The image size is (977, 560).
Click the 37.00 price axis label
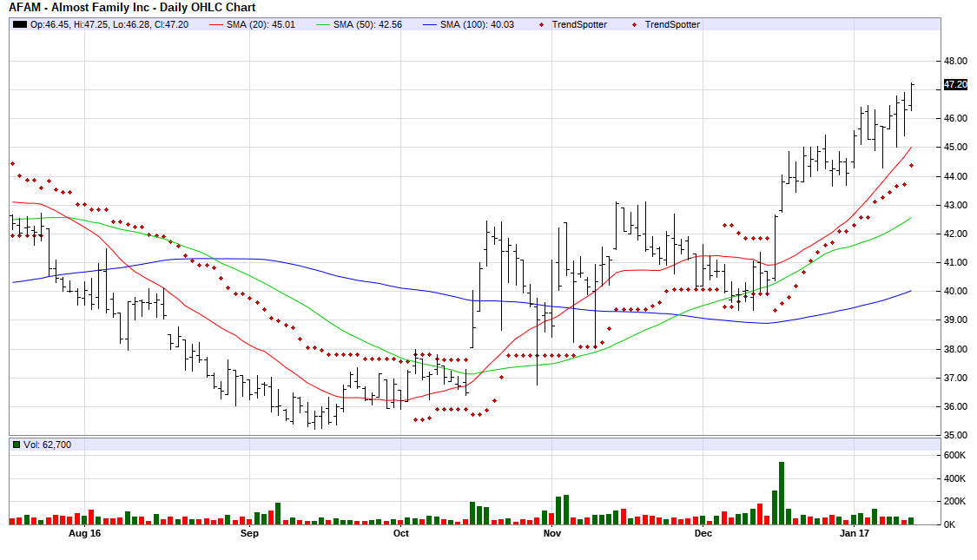[x=955, y=378]
